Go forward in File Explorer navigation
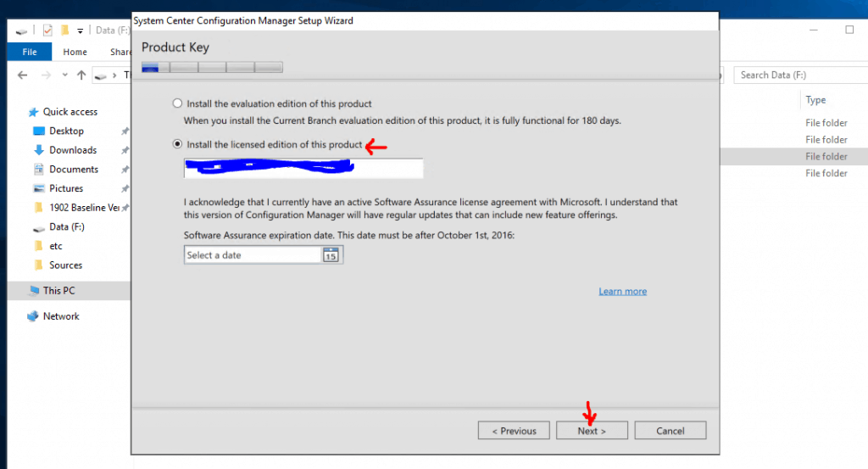The height and width of the screenshot is (469, 868). [x=46, y=75]
